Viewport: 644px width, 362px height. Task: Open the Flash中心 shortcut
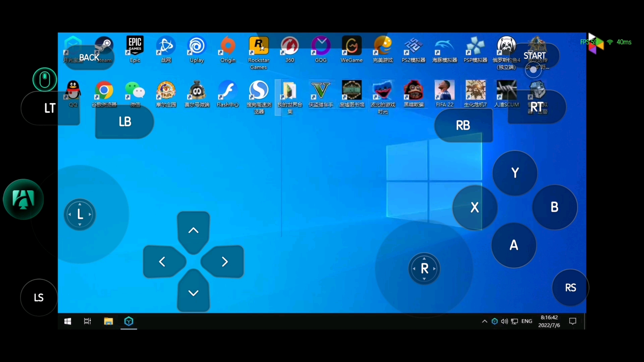pyautogui.click(x=228, y=94)
